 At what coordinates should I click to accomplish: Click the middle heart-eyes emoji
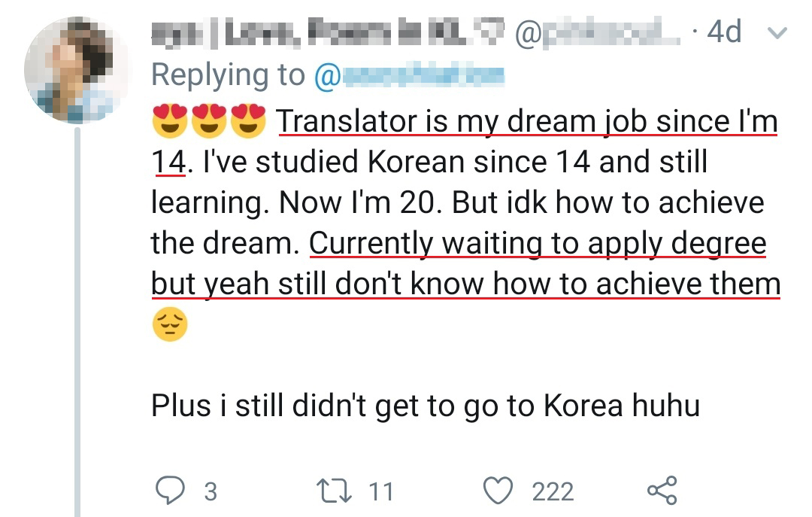pos(209,120)
